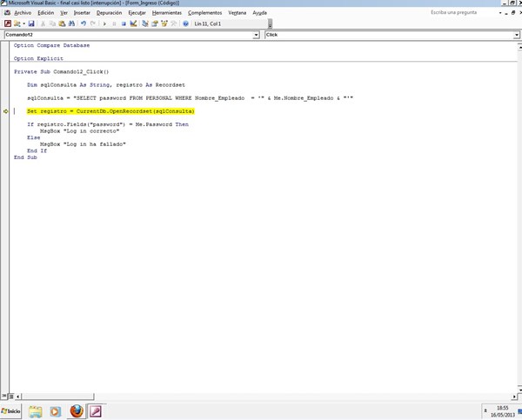
Task: Click the Redo arrow icon
Action: [x=93, y=23]
